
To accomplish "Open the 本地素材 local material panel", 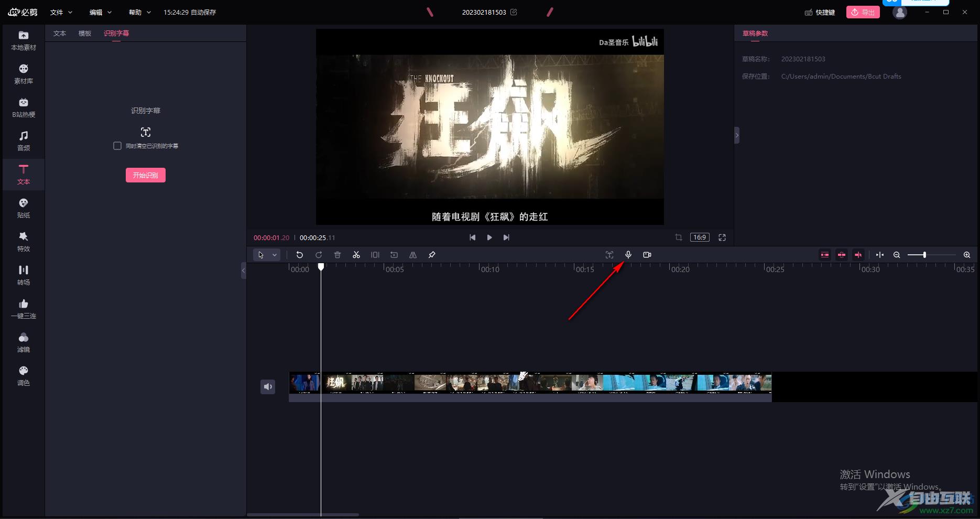I will click(24, 40).
